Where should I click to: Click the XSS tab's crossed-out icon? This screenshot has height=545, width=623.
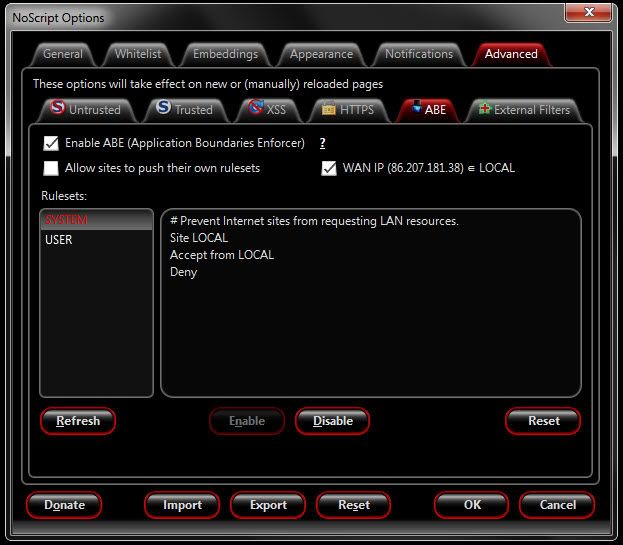coord(256,107)
